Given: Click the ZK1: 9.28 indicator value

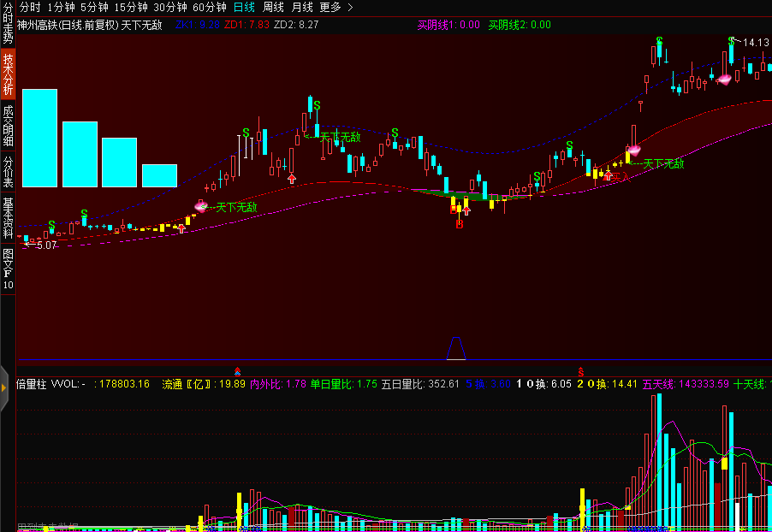Looking at the screenshot, I should [x=198, y=25].
